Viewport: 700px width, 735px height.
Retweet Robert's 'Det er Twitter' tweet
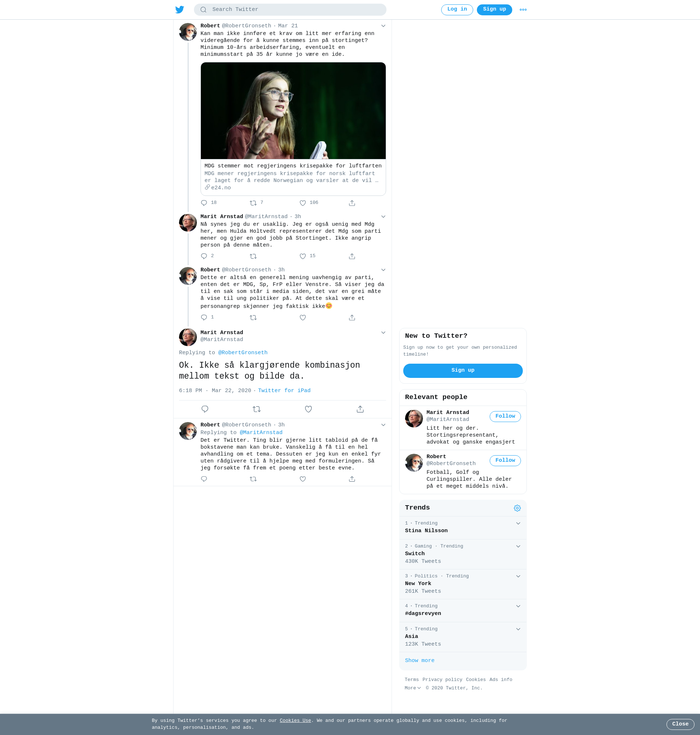[x=253, y=479]
